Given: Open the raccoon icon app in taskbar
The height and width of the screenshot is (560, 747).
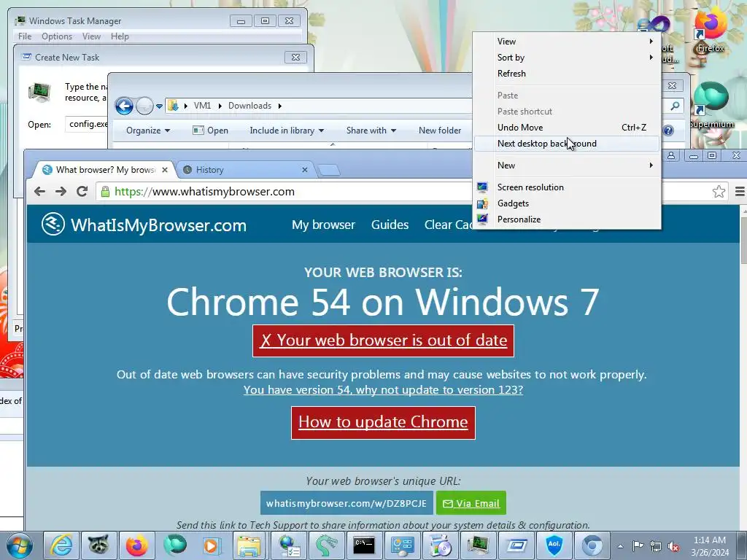Looking at the screenshot, I should click(98, 545).
